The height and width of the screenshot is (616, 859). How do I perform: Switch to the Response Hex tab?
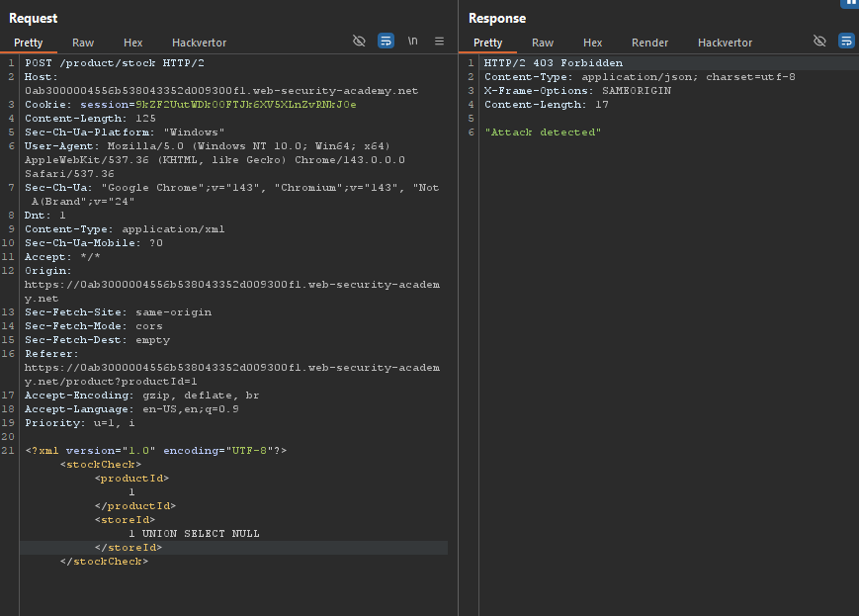(x=592, y=43)
